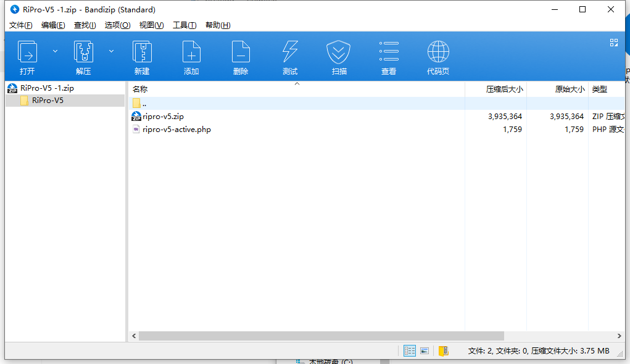Click the yellow archive icon in status bar
Screen dimensions: 630x364
coord(443,351)
